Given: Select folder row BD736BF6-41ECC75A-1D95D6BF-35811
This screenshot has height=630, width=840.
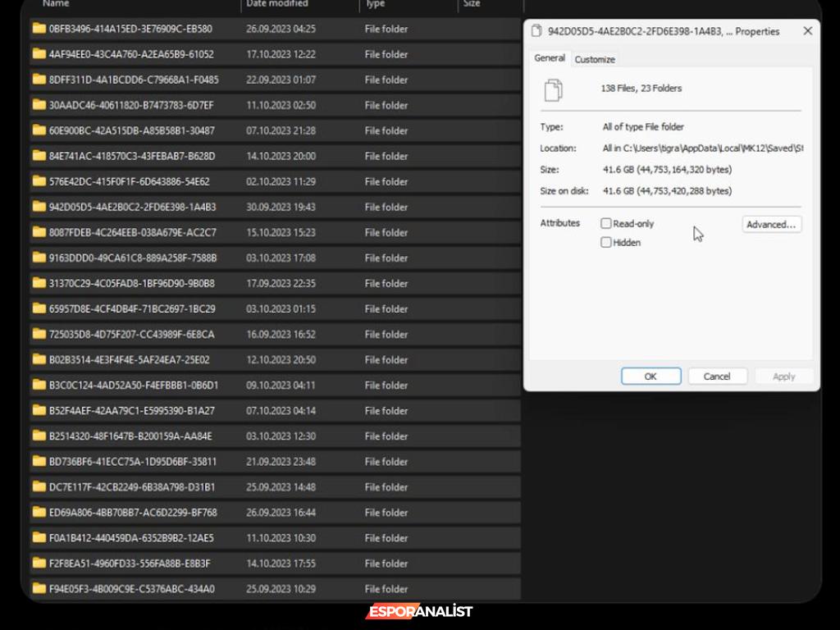Looking at the screenshot, I should [133, 462].
